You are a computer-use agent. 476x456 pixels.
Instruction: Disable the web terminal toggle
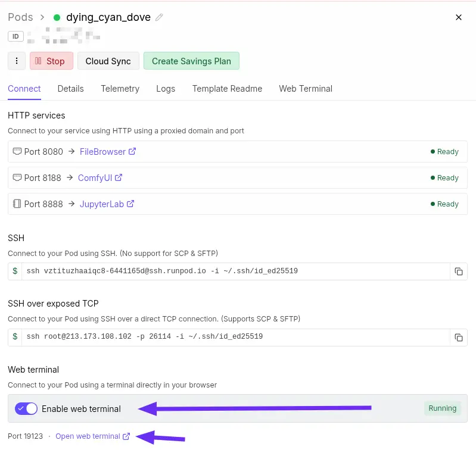(x=27, y=409)
